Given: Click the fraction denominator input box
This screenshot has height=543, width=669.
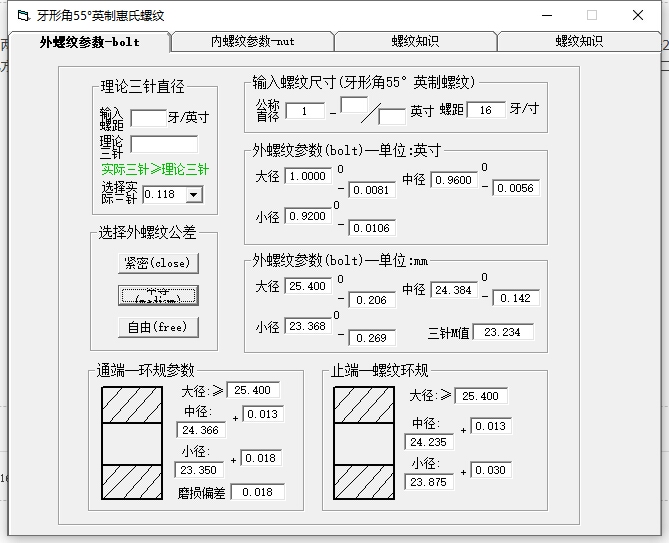Looking at the screenshot, I should [x=392, y=116].
